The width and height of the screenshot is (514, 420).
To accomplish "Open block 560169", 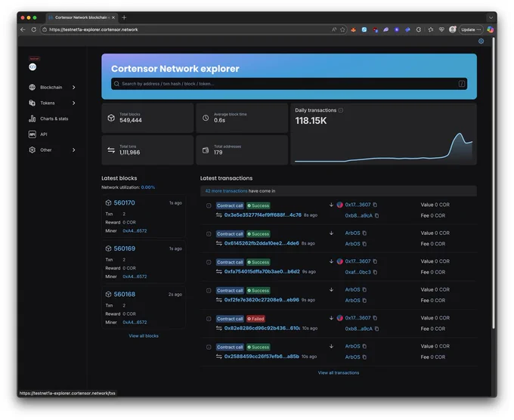I will click(124, 249).
